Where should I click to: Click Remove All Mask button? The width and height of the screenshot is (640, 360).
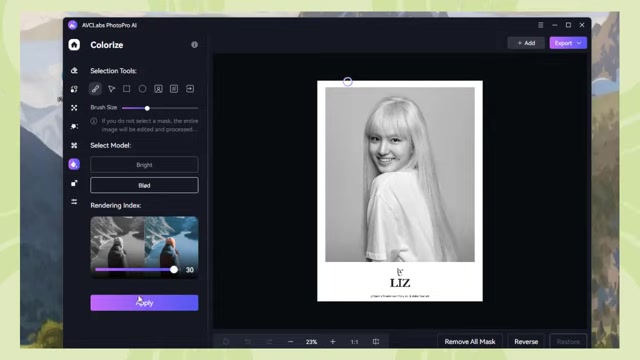point(470,342)
